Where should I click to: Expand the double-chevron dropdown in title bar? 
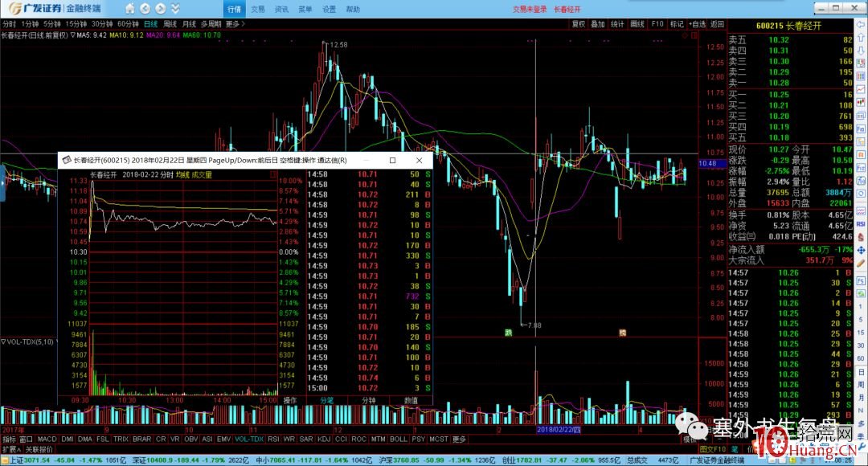[x=175, y=8]
